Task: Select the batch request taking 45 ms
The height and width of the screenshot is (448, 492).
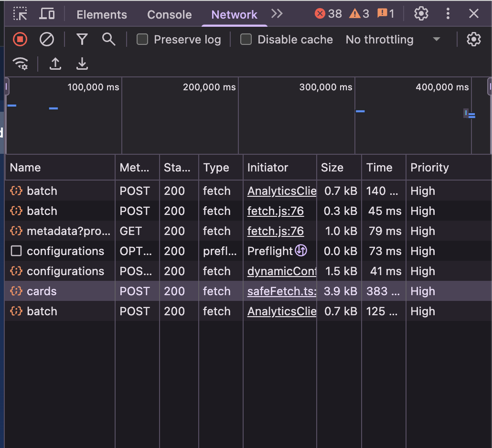Action: pos(248,211)
